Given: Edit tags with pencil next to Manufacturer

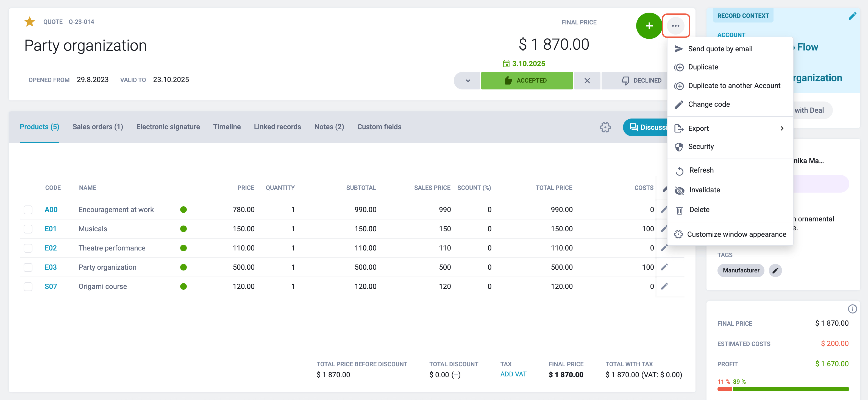Looking at the screenshot, I should point(775,271).
